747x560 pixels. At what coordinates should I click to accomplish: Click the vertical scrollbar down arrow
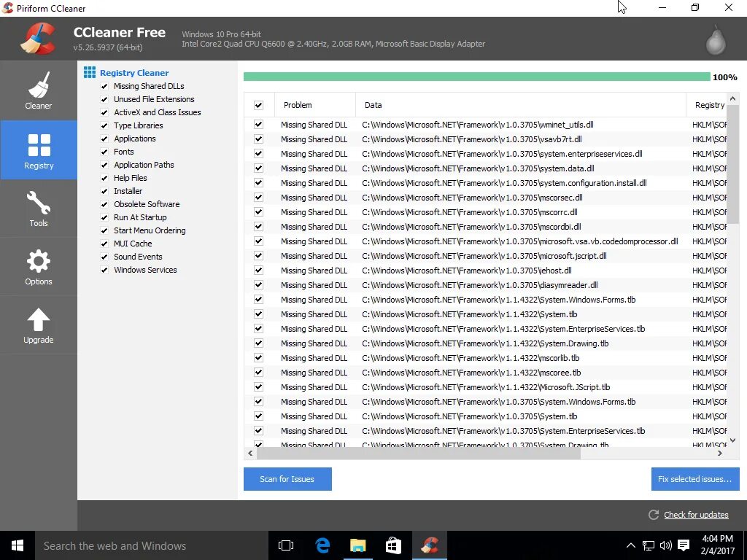point(732,440)
